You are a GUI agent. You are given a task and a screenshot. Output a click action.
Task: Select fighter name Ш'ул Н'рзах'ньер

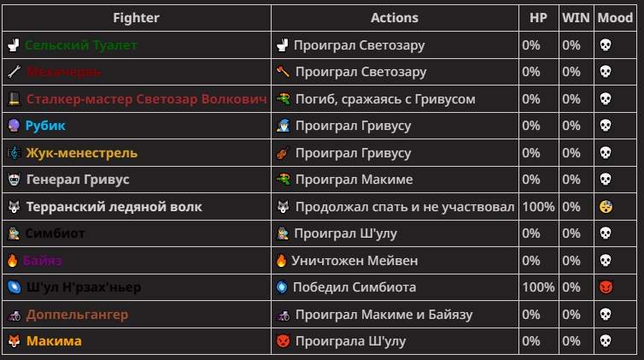pyautogui.click(x=84, y=286)
